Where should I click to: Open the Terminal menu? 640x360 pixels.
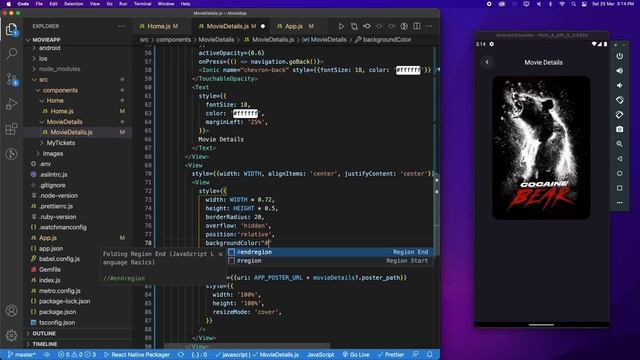pyautogui.click(x=142, y=4)
